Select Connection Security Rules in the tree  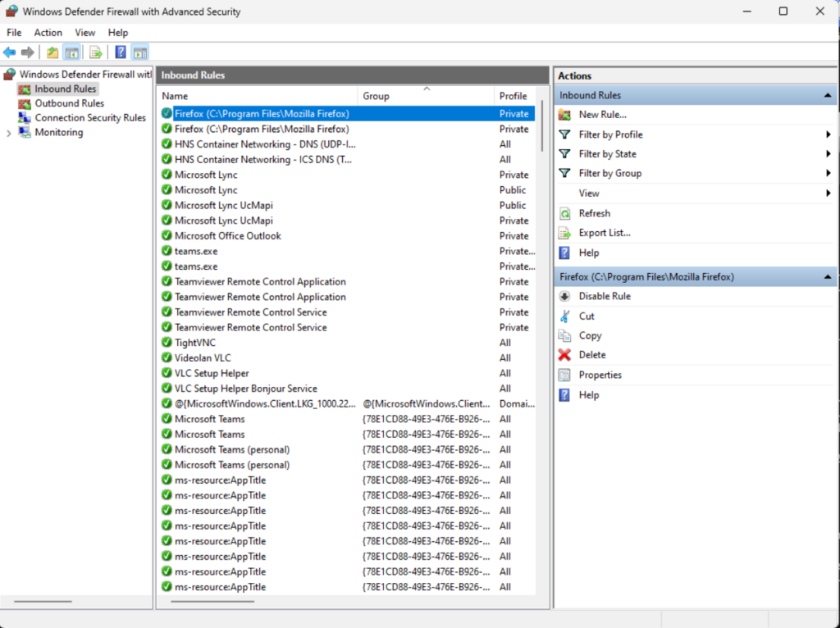[90, 118]
